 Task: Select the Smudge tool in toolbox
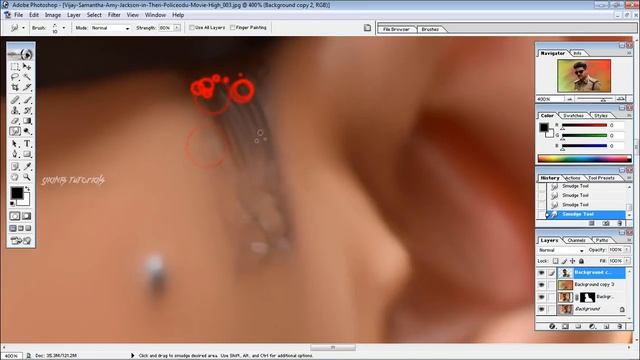(x=15, y=131)
